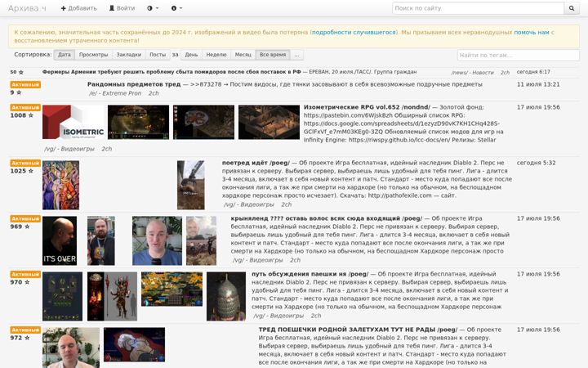This screenshot has height=368, width=588.
Task: Open the info circle dropdown
Action: pyautogui.click(x=176, y=8)
